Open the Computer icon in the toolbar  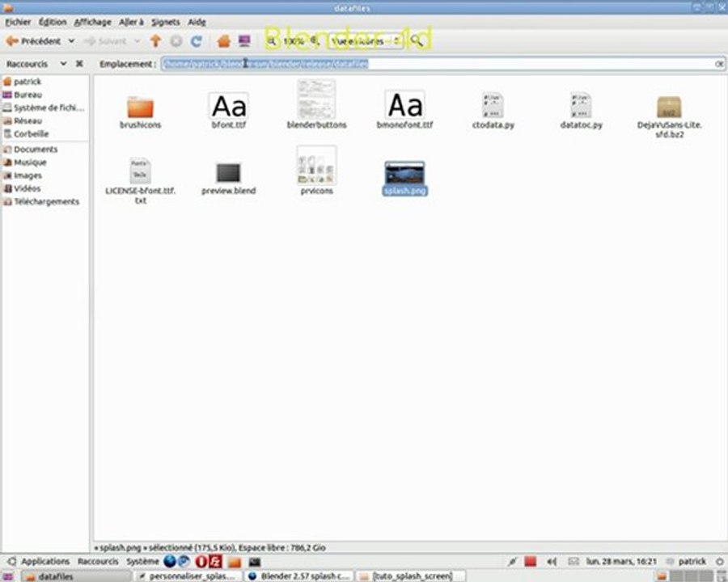pyautogui.click(x=244, y=41)
